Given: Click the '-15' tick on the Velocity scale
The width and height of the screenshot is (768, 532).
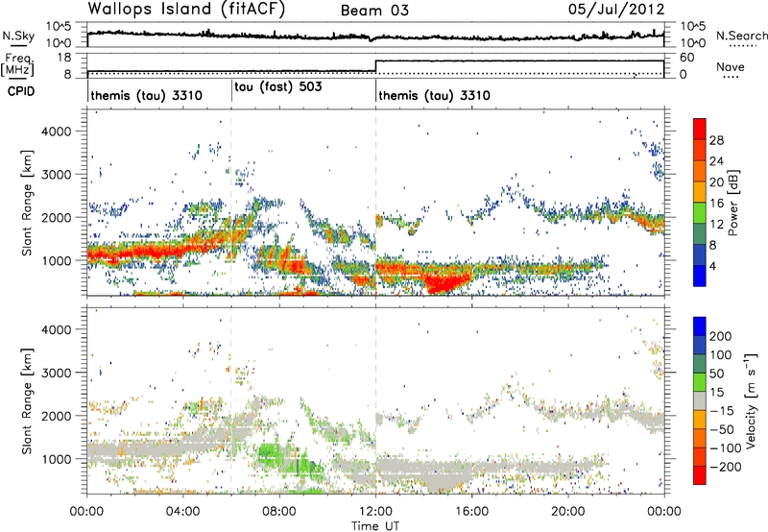Looking at the screenshot, I should pyautogui.click(x=722, y=411).
